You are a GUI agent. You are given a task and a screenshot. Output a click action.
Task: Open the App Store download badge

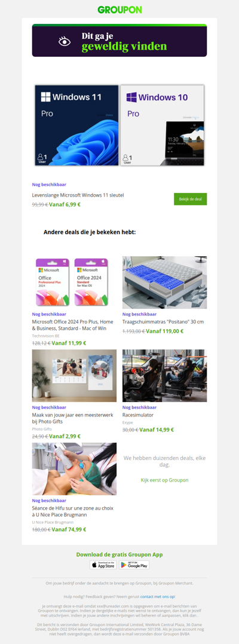click(x=103, y=565)
